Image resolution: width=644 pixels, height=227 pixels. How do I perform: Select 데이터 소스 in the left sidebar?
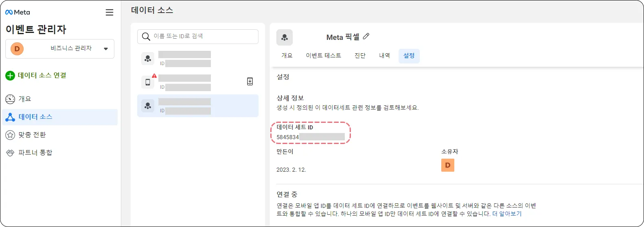click(x=60, y=117)
